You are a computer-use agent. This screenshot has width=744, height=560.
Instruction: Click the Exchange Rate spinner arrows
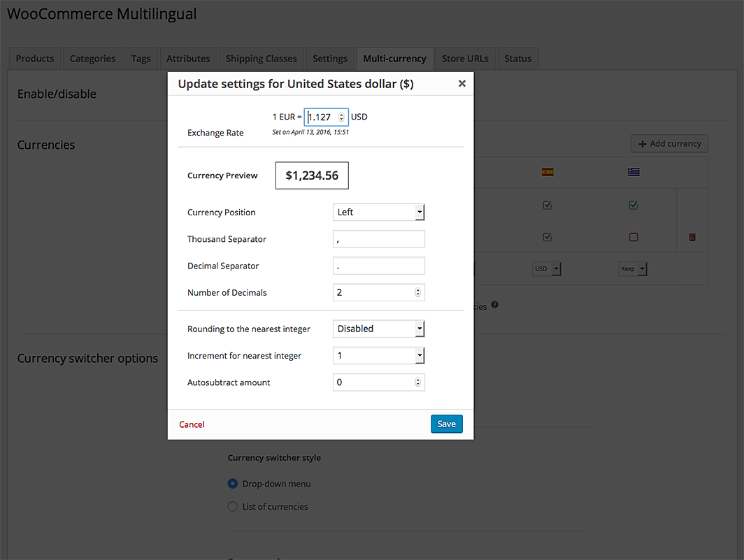[x=341, y=117]
